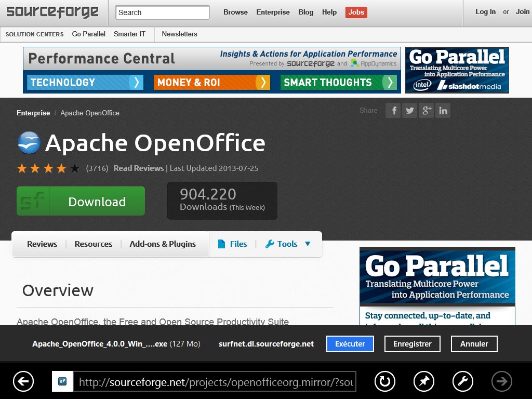The image size is (532, 399).
Task: Click the green Download button
Action: tap(81, 201)
